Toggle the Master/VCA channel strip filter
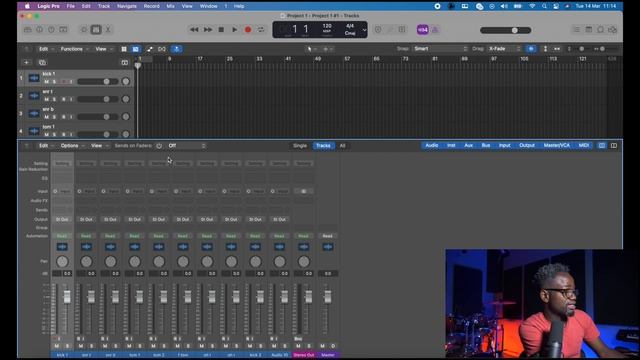 [x=557, y=145]
